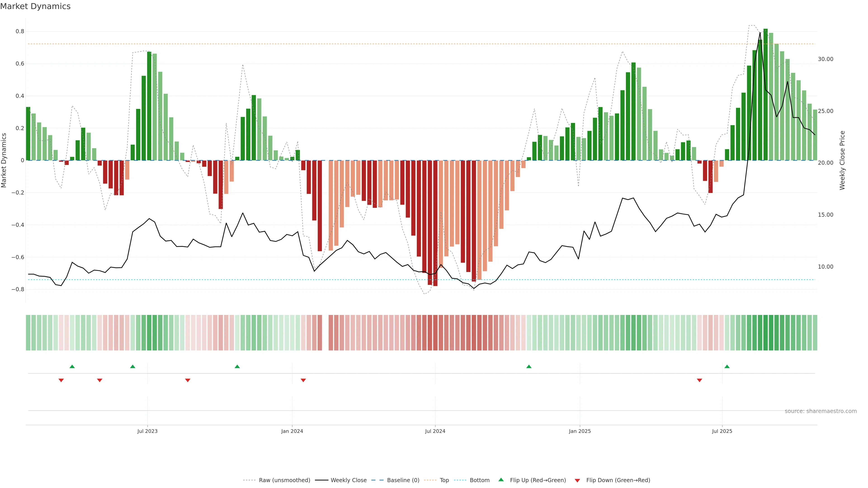This screenshot has height=488, width=868.
Task: Click red flip-down triangle between Jul 2023 and Jan 2024
Action: [x=188, y=380]
